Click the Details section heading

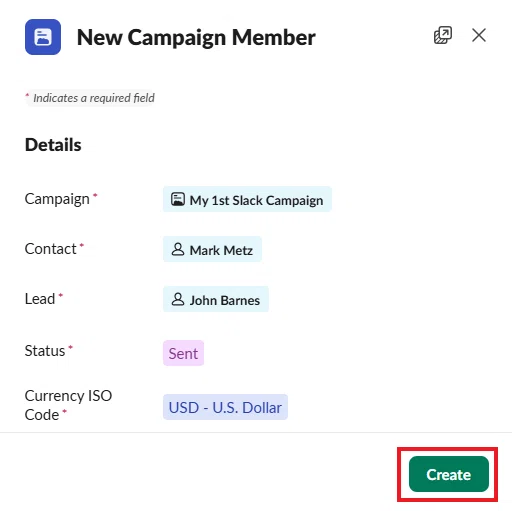pyautogui.click(x=53, y=145)
